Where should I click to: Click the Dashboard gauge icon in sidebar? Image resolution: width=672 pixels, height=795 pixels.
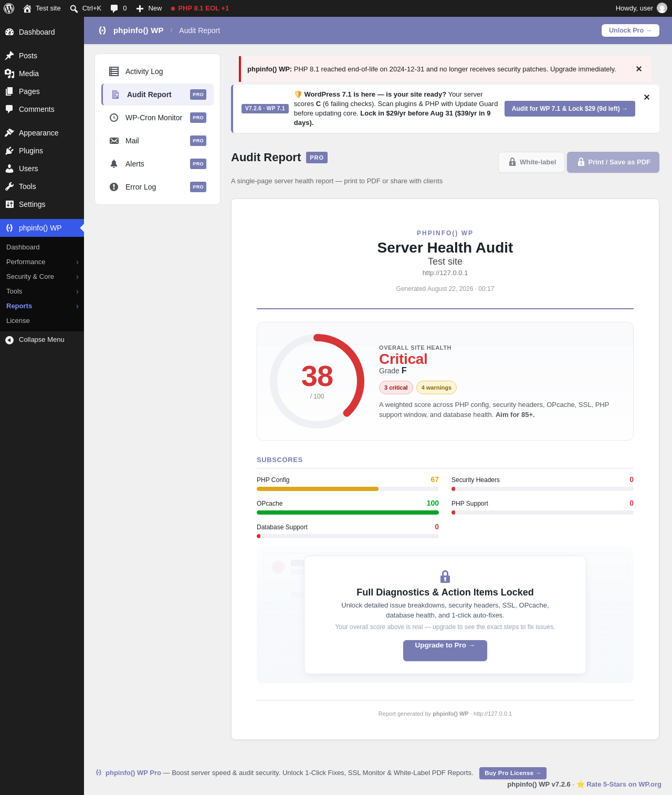point(9,32)
